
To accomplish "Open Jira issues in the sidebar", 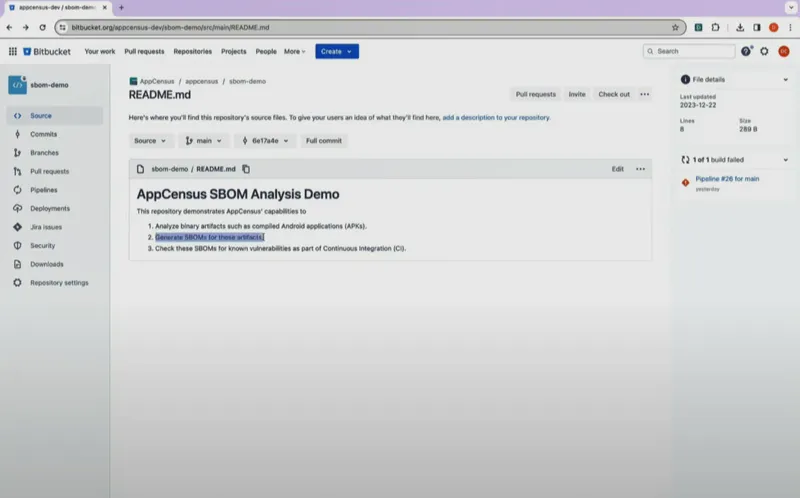I will click(55, 227).
